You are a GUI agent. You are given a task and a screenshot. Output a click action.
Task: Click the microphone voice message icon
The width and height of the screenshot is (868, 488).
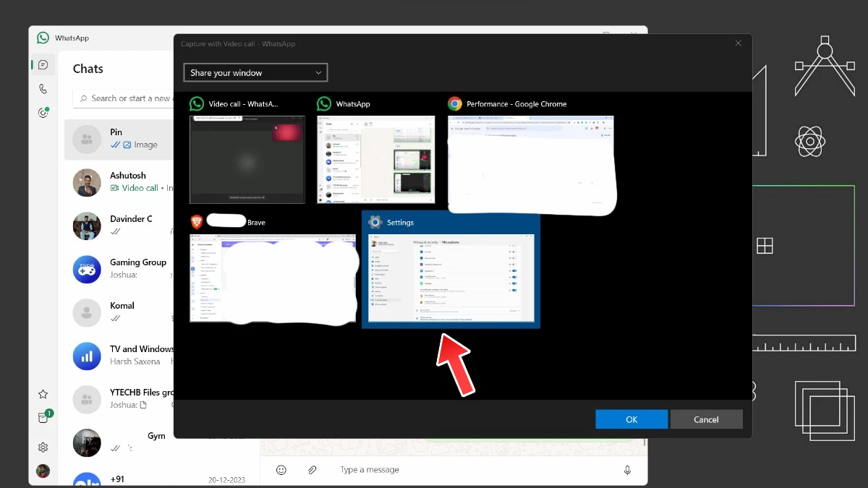(628, 470)
